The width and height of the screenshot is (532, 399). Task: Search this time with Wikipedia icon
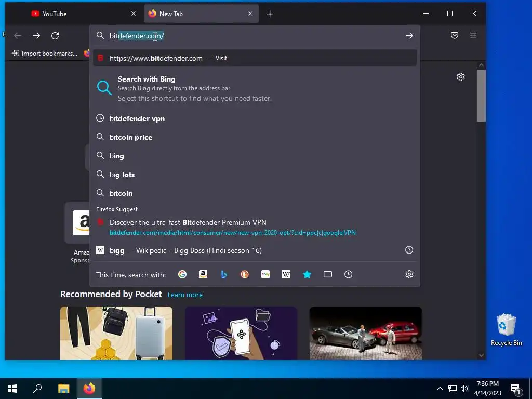coord(286,274)
